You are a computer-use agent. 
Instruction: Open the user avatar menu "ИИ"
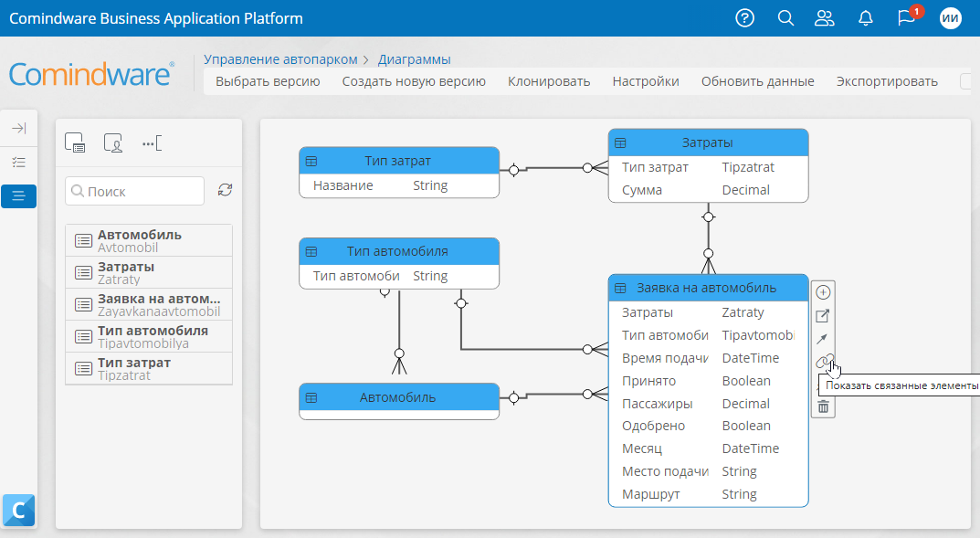[x=951, y=18]
